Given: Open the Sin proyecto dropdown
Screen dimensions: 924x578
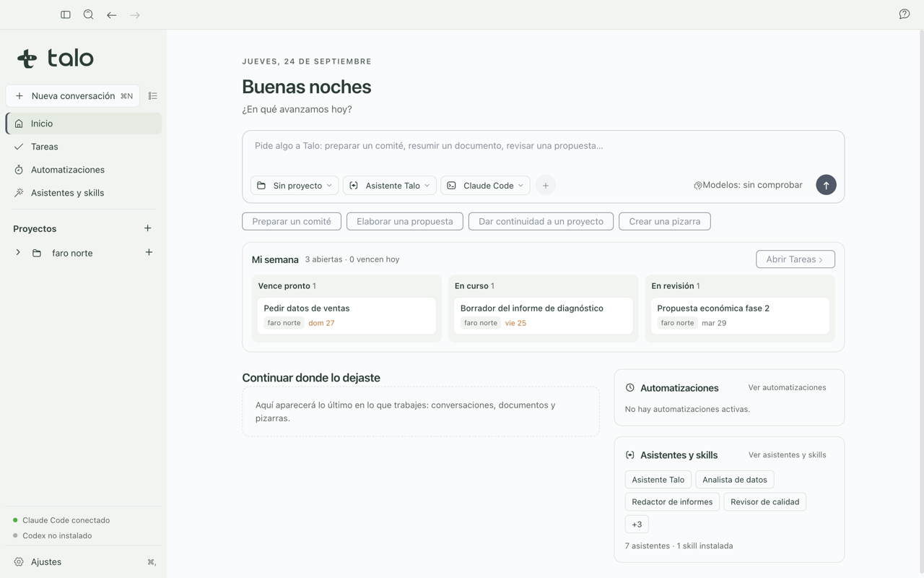Looking at the screenshot, I should pyautogui.click(x=295, y=186).
